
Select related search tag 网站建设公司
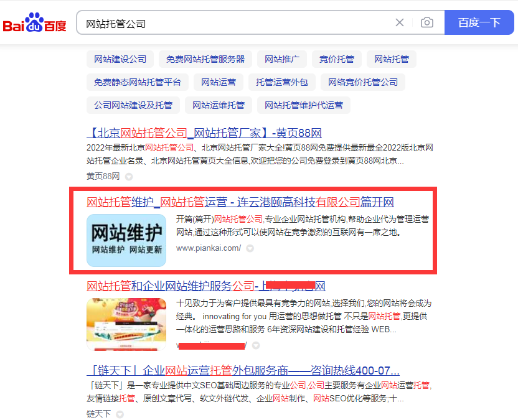pyautogui.click(x=120, y=59)
